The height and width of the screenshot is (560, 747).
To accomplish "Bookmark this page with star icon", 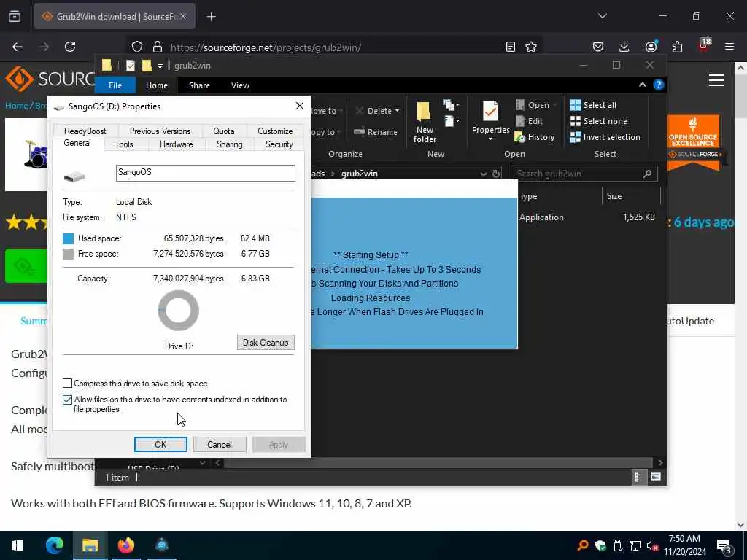I will coord(531,47).
